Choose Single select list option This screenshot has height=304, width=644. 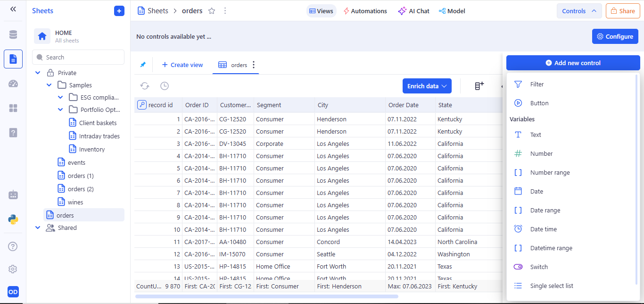(x=571, y=286)
